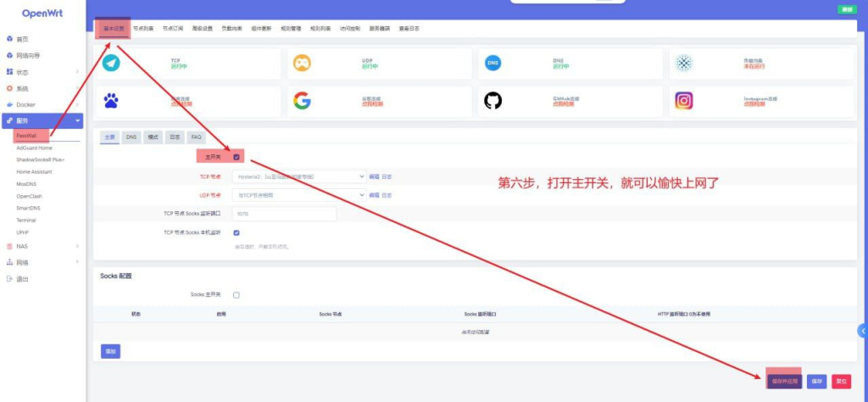Image resolution: width=868 pixels, height=402 pixels.
Task: Open the UDP 节点 dropdown
Action: 299,195
